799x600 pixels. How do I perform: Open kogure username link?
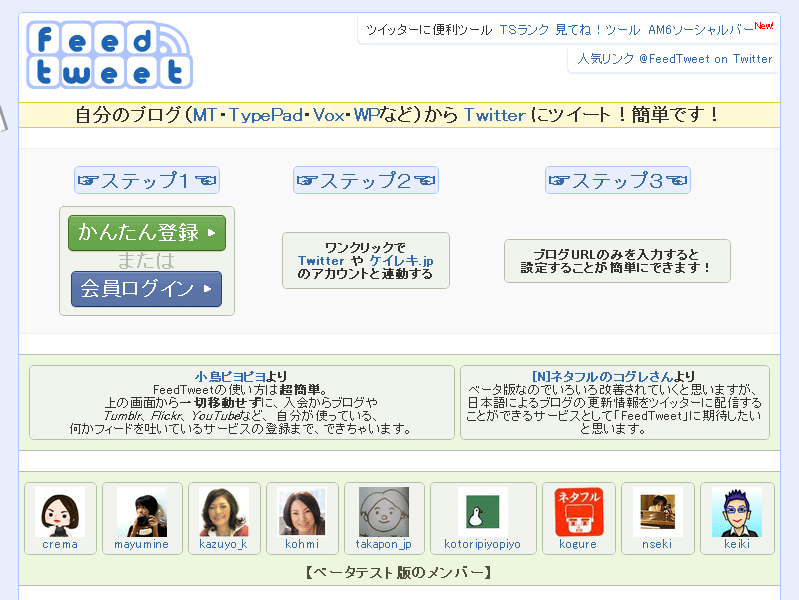[578, 544]
